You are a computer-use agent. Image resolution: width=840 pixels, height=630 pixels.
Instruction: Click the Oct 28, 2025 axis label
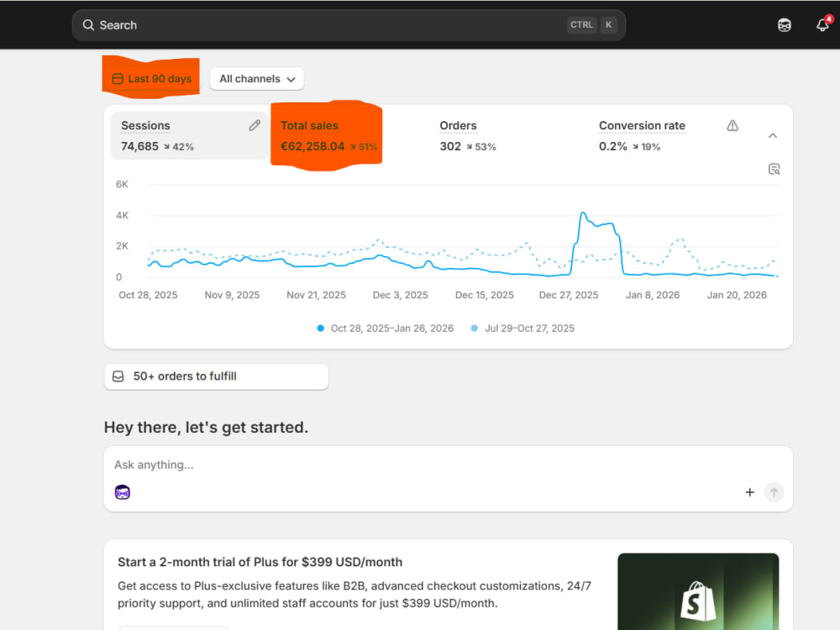coord(148,295)
